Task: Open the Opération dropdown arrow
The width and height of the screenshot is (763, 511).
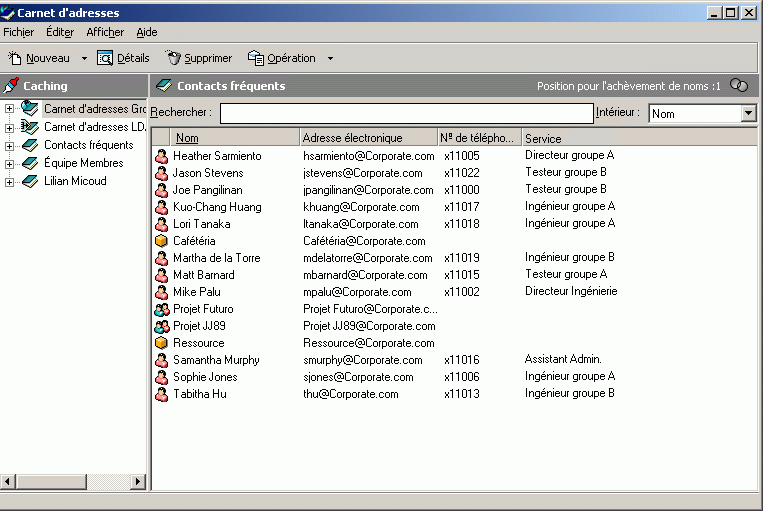Action: (330, 58)
